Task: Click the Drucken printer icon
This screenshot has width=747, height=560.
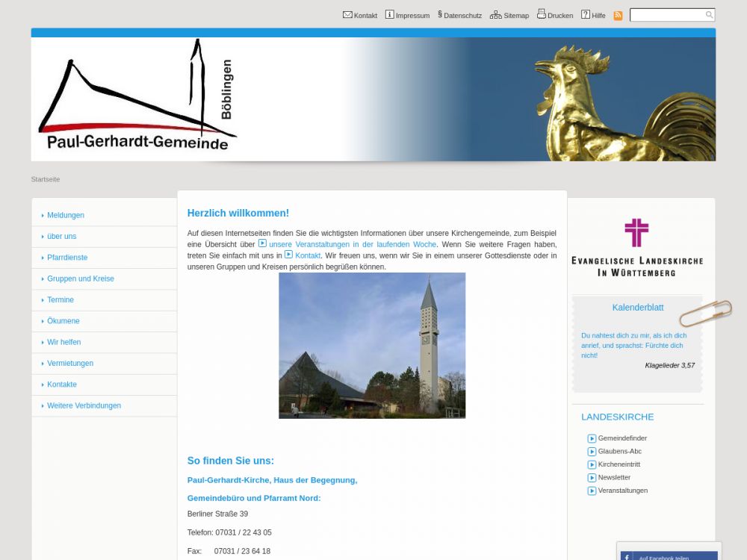Action: [x=542, y=14]
